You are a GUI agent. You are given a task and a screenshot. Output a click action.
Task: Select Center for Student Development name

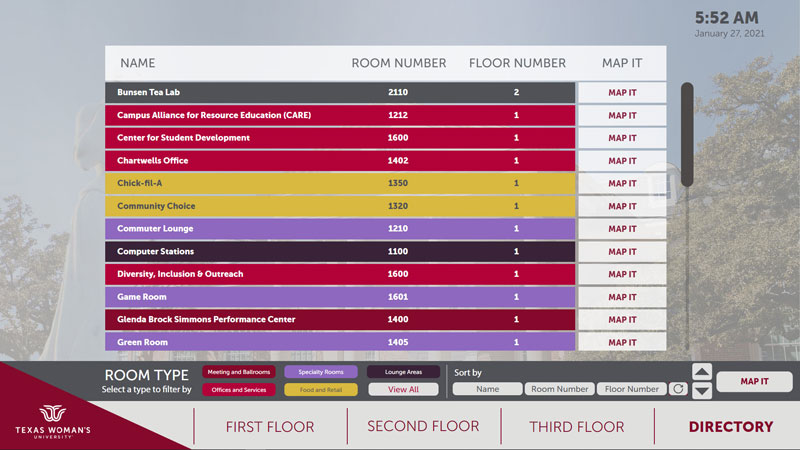[x=183, y=138]
